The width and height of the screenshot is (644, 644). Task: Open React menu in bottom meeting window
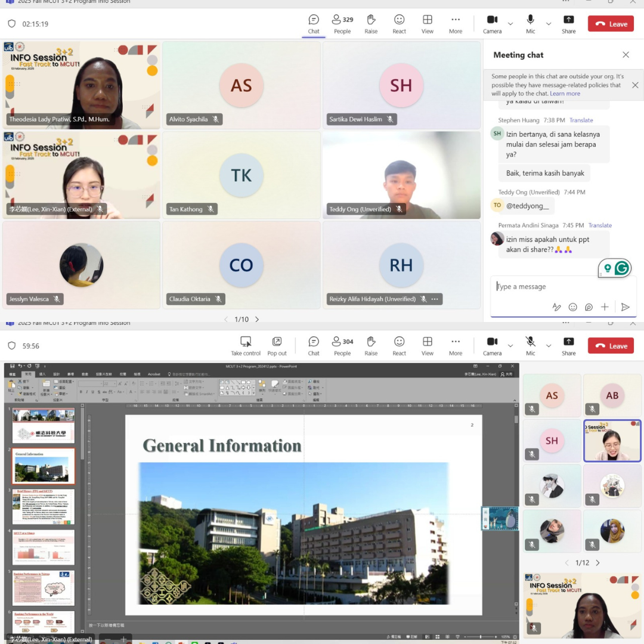point(399,346)
